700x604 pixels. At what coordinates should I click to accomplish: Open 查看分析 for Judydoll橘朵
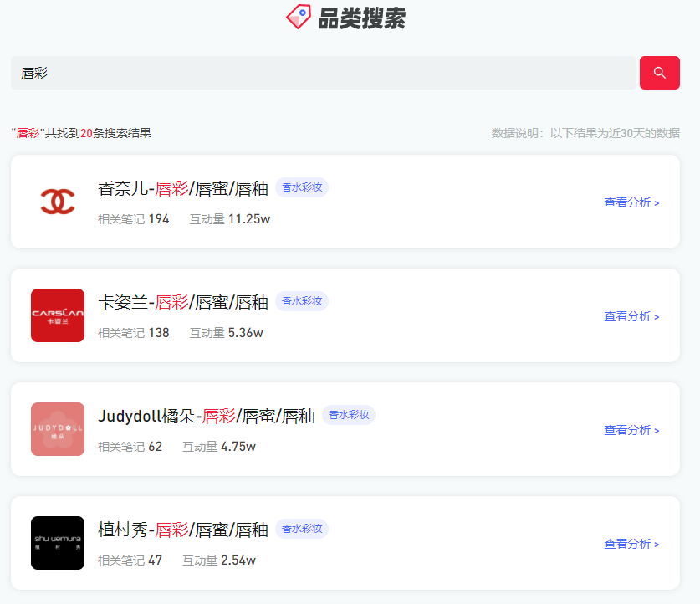[631, 430]
